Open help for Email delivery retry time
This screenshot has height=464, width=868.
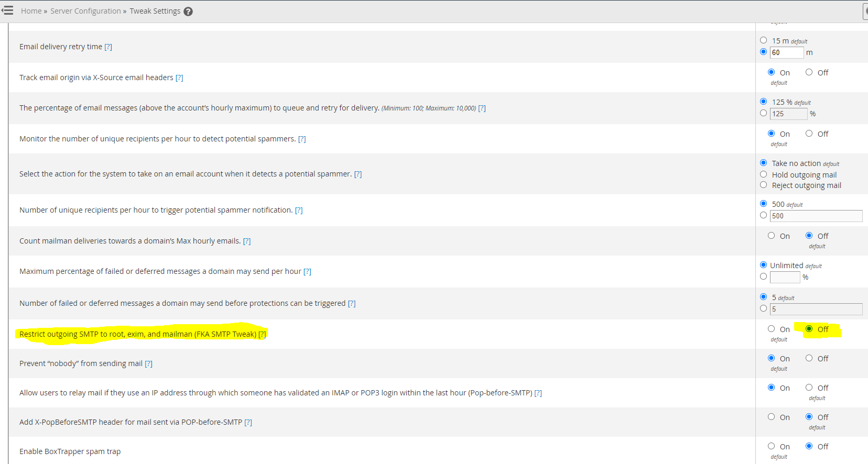click(x=108, y=47)
